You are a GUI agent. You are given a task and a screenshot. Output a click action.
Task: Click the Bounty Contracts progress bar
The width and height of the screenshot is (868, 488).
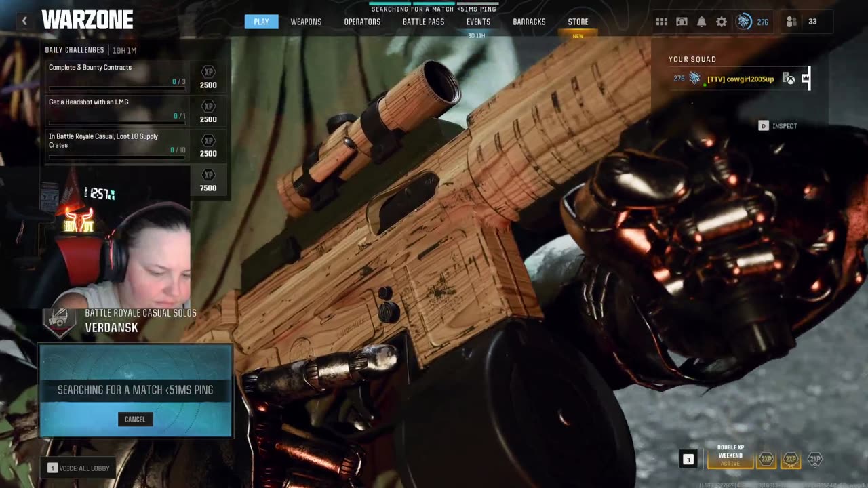(117, 88)
